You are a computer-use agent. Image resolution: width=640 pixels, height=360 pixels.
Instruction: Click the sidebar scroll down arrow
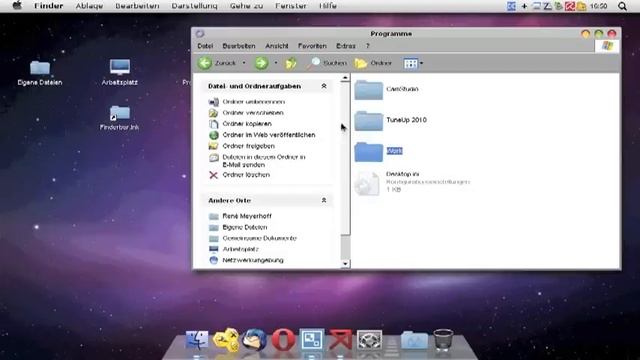[x=345, y=264]
